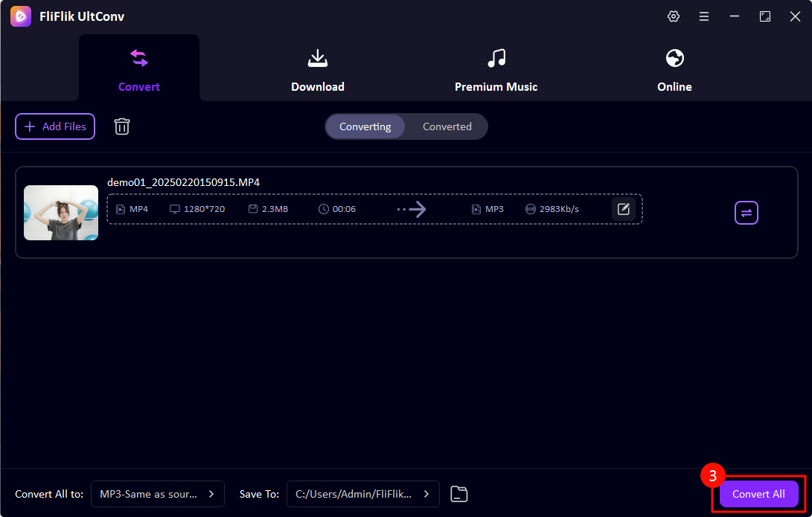Open the Download tab

[318, 71]
